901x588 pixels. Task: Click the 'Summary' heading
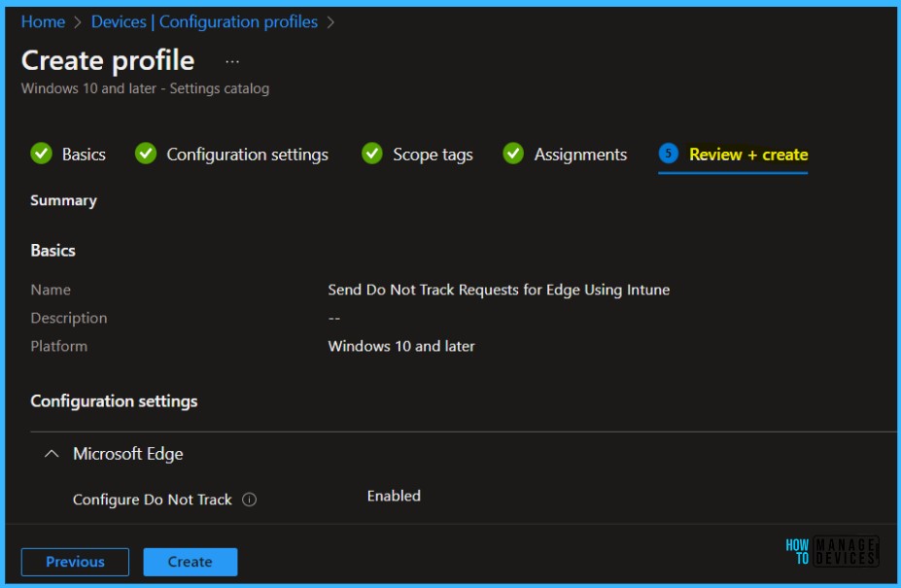pos(63,200)
